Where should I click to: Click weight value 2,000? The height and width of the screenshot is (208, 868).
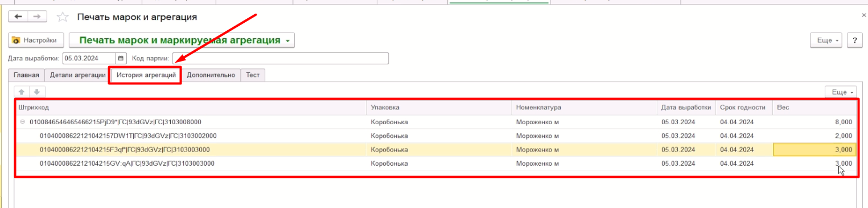pyautogui.click(x=843, y=136)
